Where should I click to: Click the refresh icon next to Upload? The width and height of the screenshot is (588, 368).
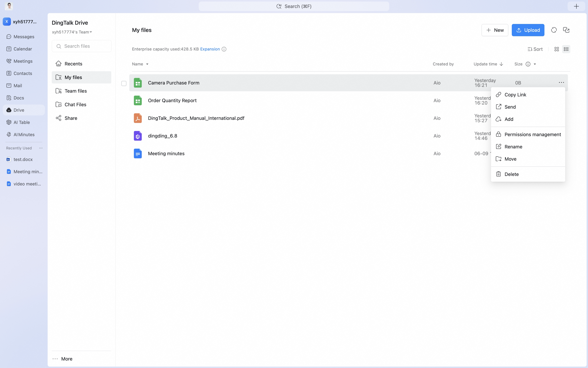(554, 30)
